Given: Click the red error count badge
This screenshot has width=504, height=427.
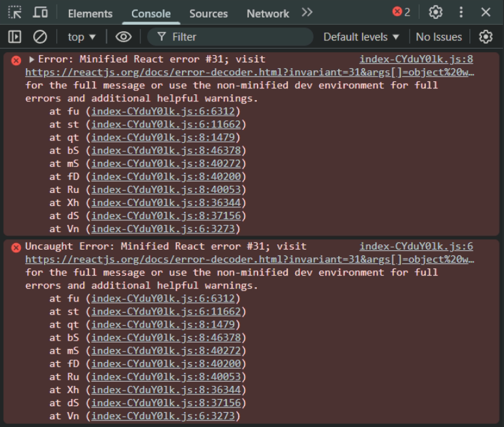Looking at the screenshot, I should point(401,12).
